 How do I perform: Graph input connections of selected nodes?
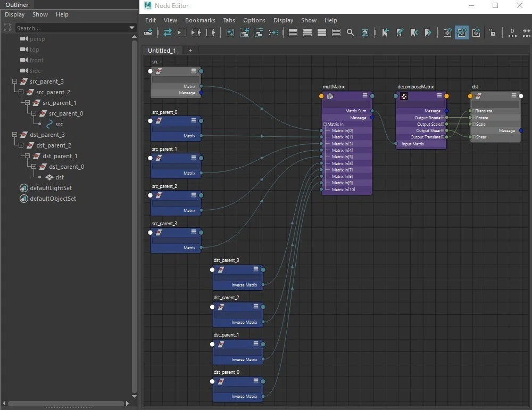182,32
